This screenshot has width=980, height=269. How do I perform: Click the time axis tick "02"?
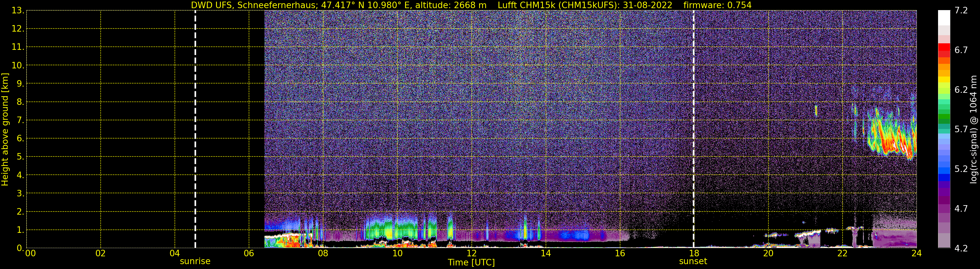coord(101,253)
